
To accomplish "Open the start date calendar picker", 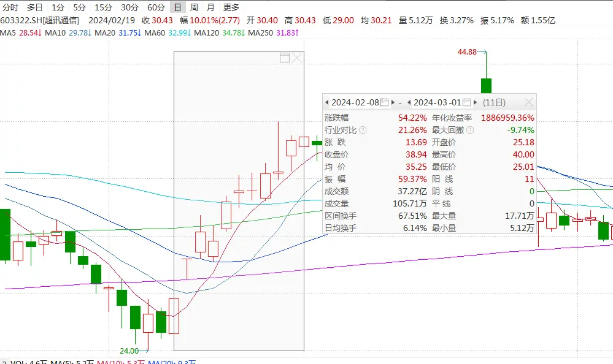I will (x=384, y=102).
